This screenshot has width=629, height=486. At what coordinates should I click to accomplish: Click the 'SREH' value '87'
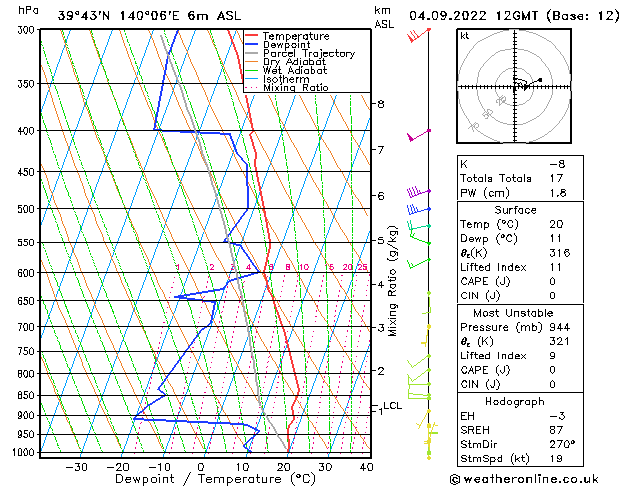(556, 430)
